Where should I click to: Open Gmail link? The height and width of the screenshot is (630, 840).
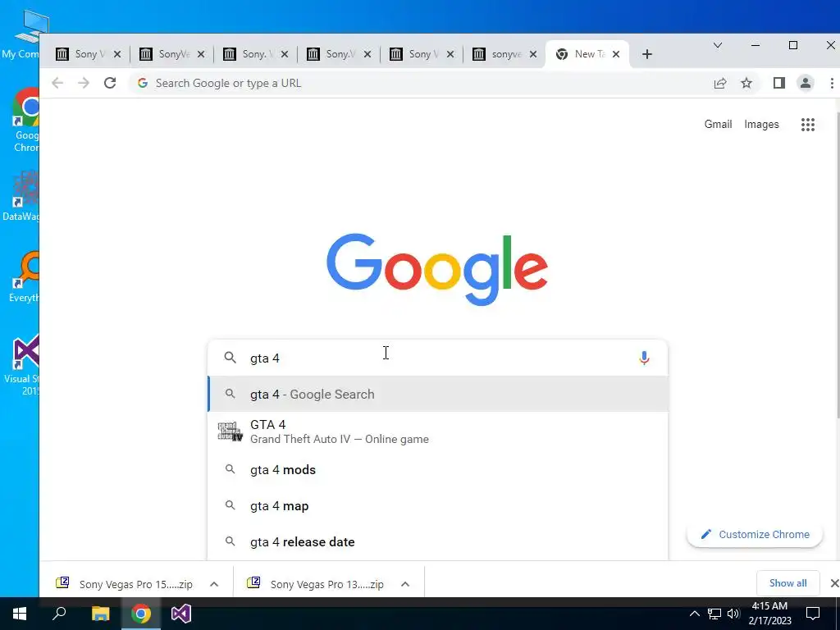pos(718,125)
